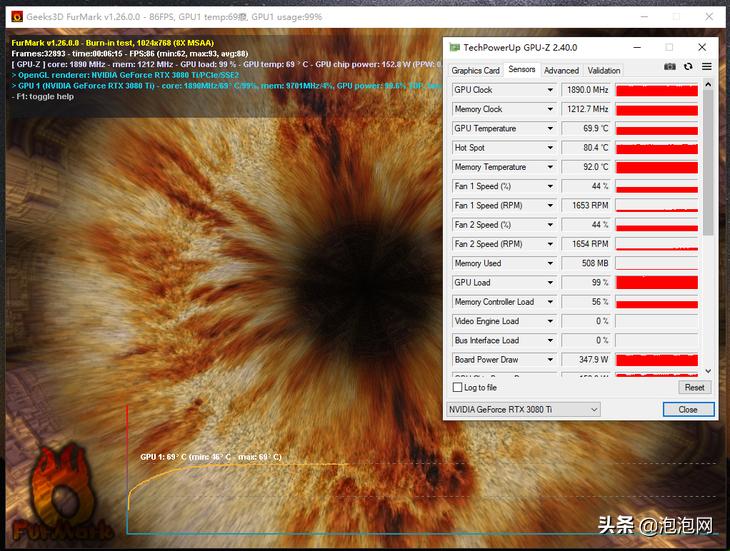Viewport: 730px width, 551px height.
Task: Click the FurMark Frames and FPS line
Action: click(x=130, y=54)
